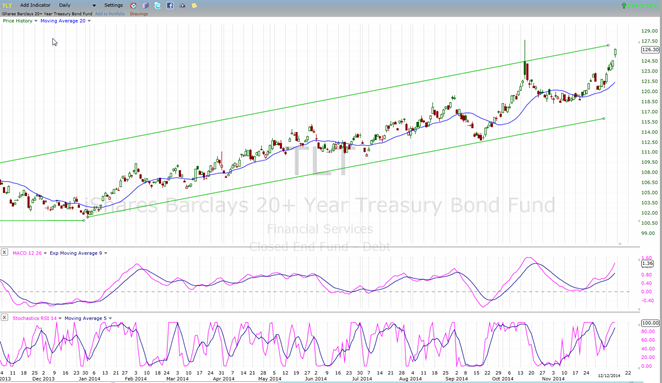Click the yellow sticky note icon
The height and width of the screenshot is (383, 662).
pyautogui.click(x=194, y=5)
